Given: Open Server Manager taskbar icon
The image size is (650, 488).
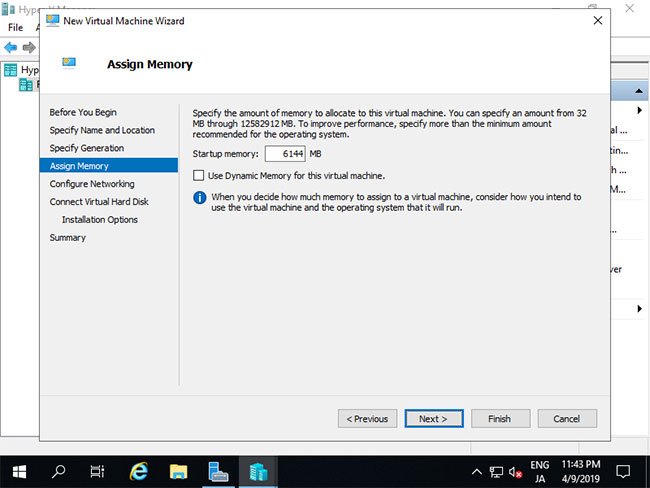Looking at the screenshot, I should pyautogui.click(x=218, y=472).
